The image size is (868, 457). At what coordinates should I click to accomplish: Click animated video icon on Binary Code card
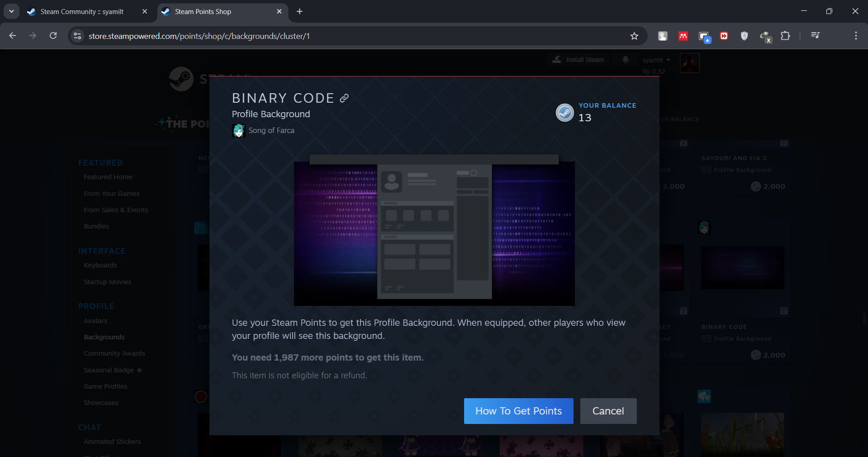tap(784, 311)
